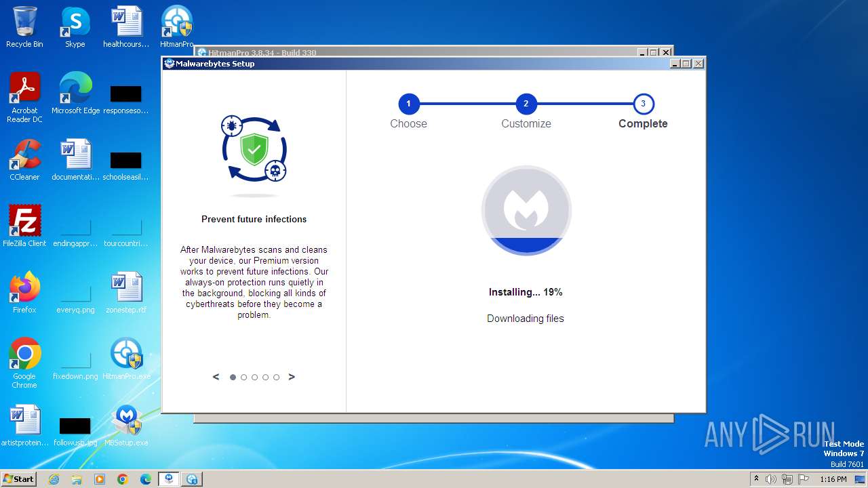868x488 pixels.
Task: Click step 1 Choose circle
Action: (x=409, y=104)
